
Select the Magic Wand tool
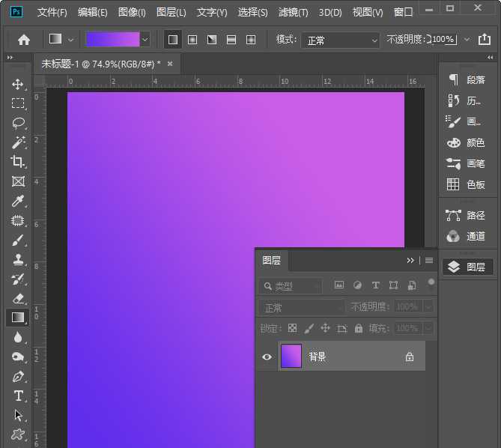click(18, 142)
